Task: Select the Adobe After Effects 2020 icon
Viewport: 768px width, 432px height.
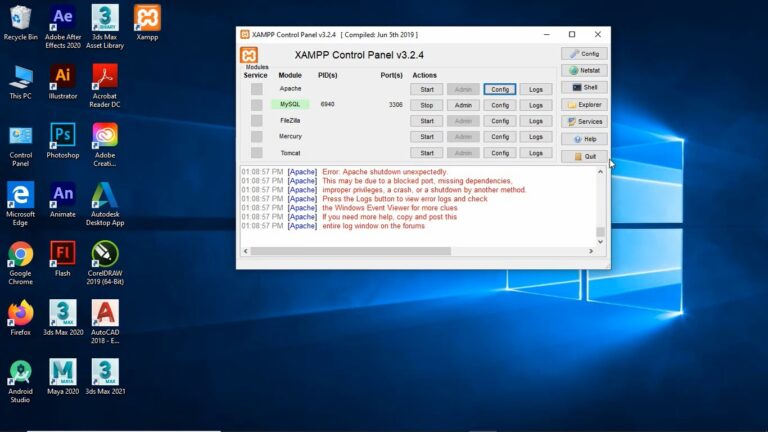Action: (x=63, y=27)
